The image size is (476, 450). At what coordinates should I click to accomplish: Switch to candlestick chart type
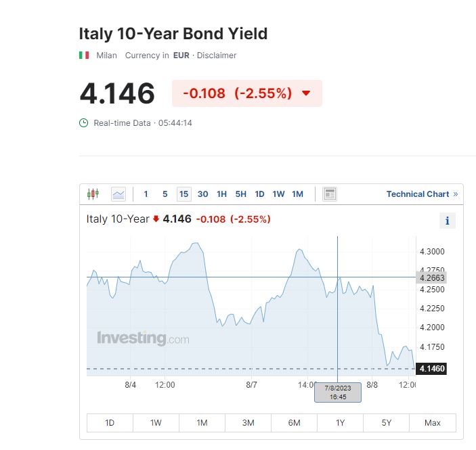(93, 194)
